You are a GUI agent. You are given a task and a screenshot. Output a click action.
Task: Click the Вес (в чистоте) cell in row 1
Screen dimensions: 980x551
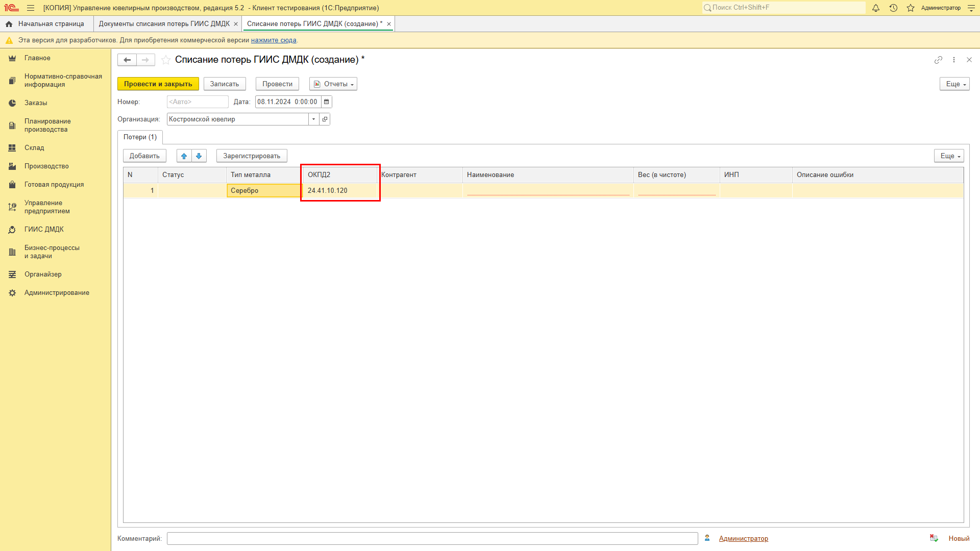click(677, 191)
